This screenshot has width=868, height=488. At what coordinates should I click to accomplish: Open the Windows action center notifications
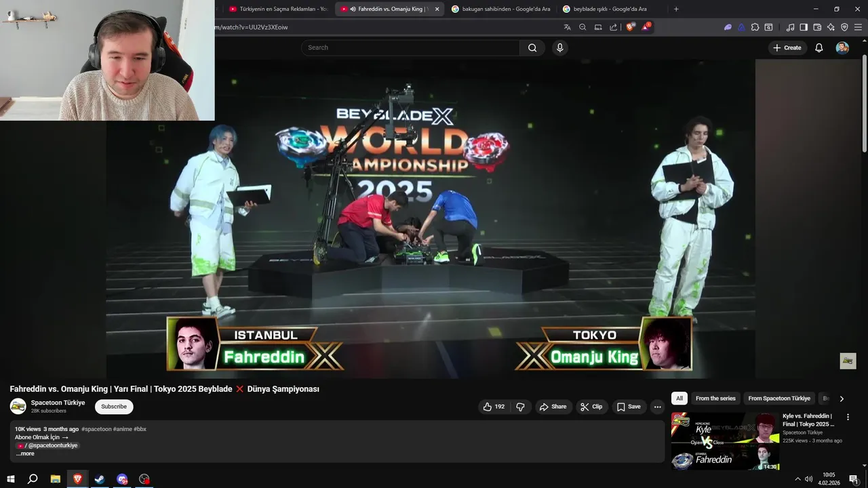click(854, 479)
